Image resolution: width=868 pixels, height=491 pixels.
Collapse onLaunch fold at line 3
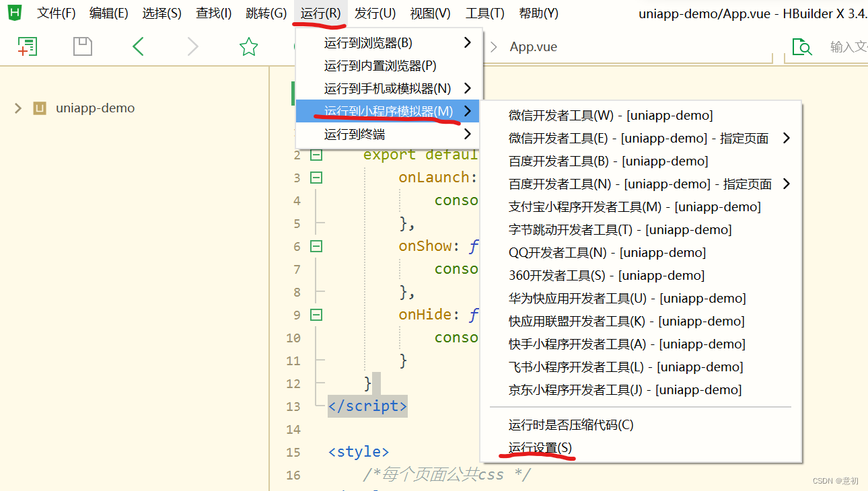[x=316, y=178]
